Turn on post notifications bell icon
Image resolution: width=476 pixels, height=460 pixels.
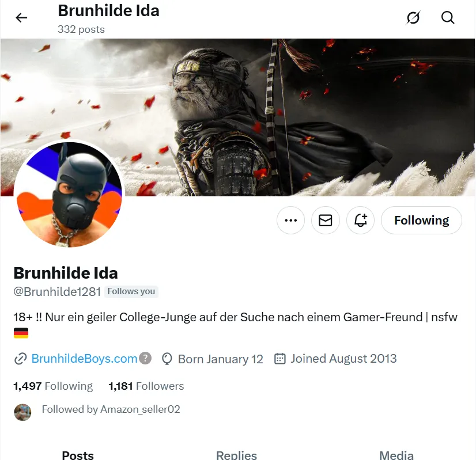click(360, 220)
